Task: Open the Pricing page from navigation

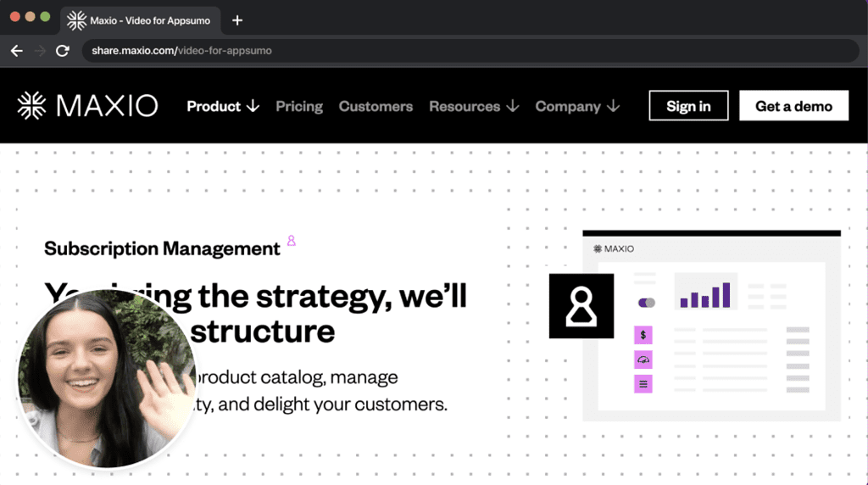Action: (299, 107)
